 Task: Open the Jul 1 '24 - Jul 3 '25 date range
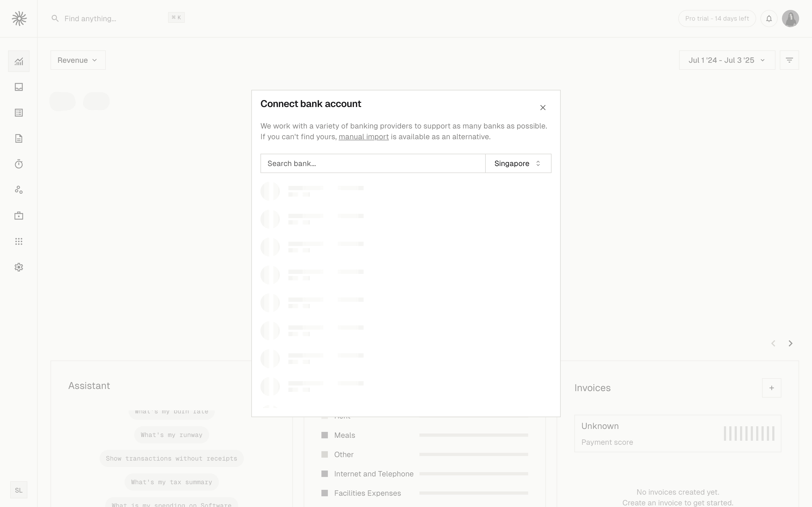[x=727, y=60]
